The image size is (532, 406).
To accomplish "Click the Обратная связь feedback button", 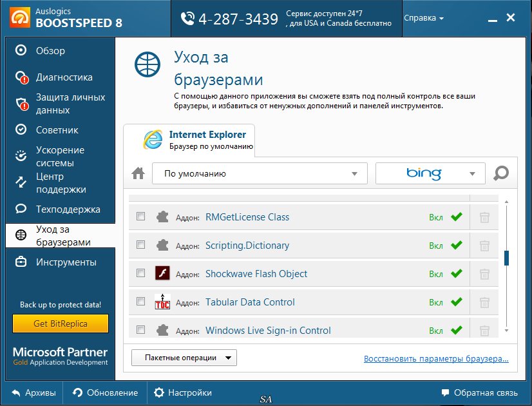I will [479, 392].
